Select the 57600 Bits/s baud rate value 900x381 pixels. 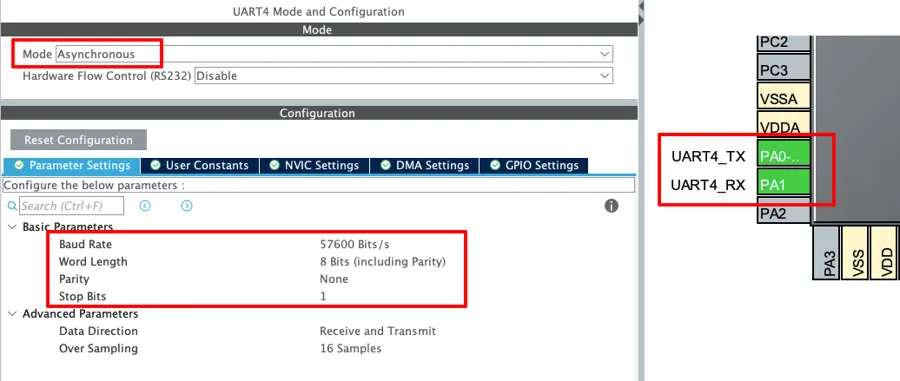[355, 244]
